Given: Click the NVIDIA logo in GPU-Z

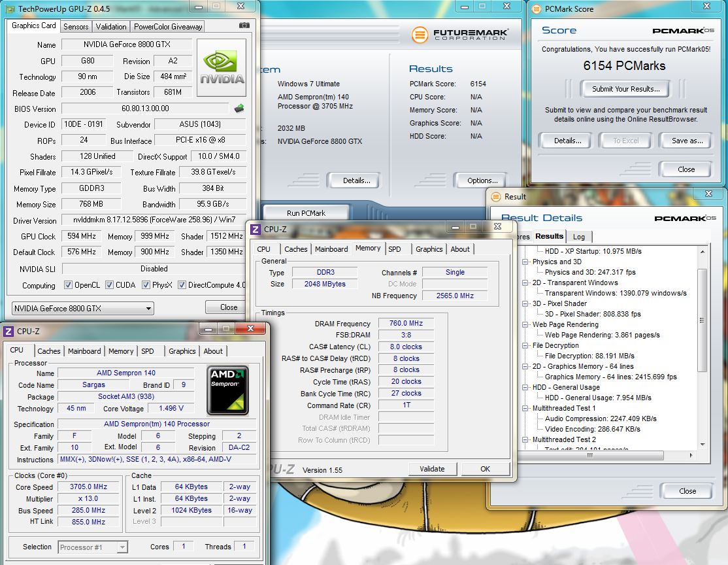Looking at the screenshot, I should click(222, 67).
